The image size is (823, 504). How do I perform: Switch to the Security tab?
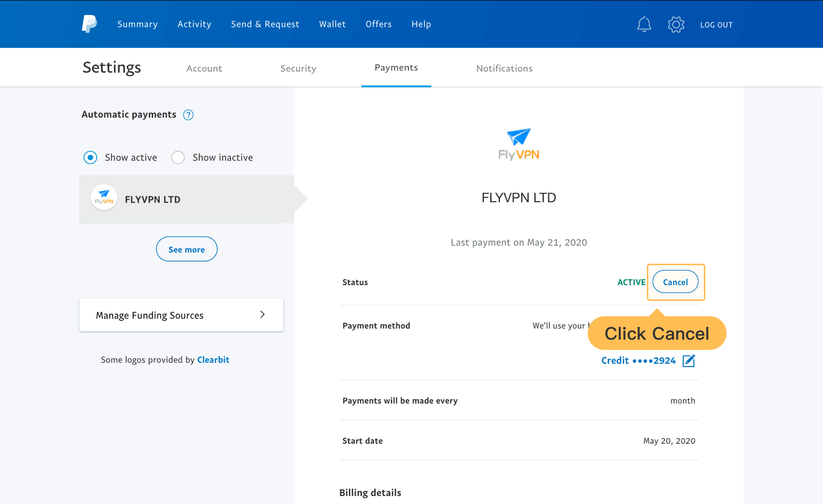pos(298,68)
